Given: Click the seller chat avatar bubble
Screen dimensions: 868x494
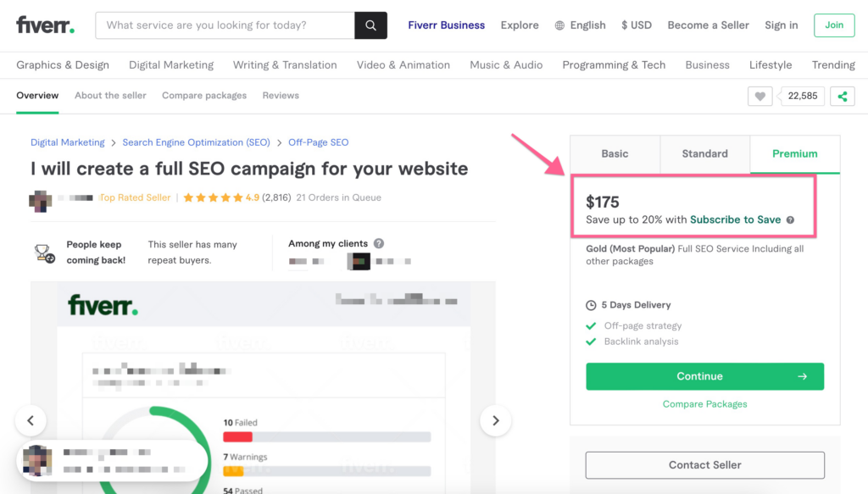Looking at the screenshot, I should click(37, 460).
